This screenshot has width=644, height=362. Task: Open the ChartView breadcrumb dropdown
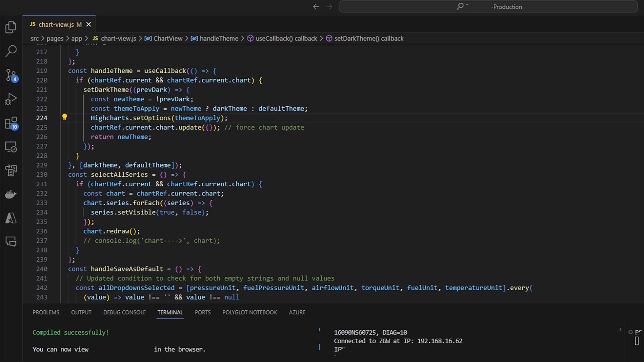click(x=168, y=38)
